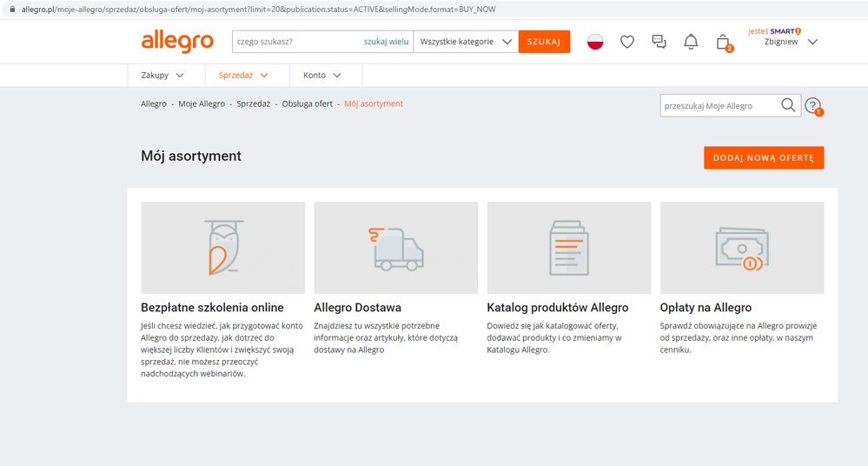Open the Allegro logo homepage
Screen dimensions: 868x466
(177, 42)
